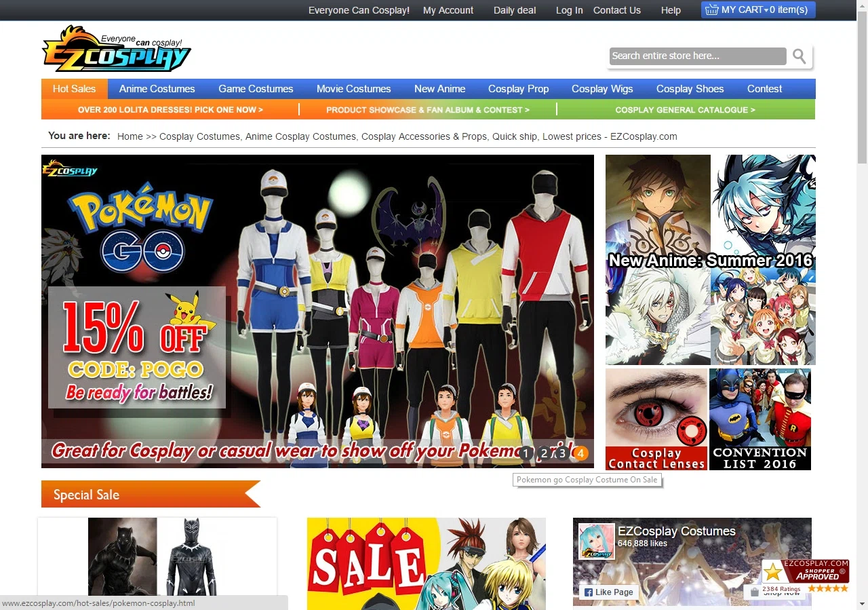This screenshot has height=610, width=868.
Task: Open My Account link
Action: pyautogui.click(x=448, y=10)
